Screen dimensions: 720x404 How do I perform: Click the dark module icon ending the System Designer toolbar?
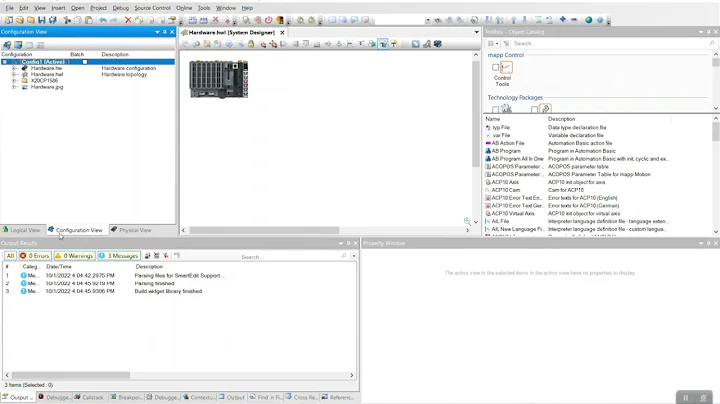438,44
